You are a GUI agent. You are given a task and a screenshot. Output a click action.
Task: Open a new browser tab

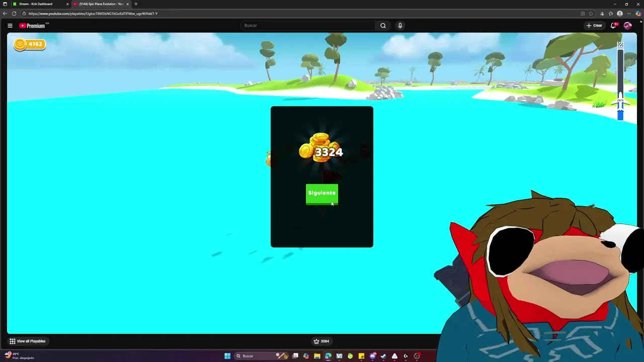pos(136,4)
